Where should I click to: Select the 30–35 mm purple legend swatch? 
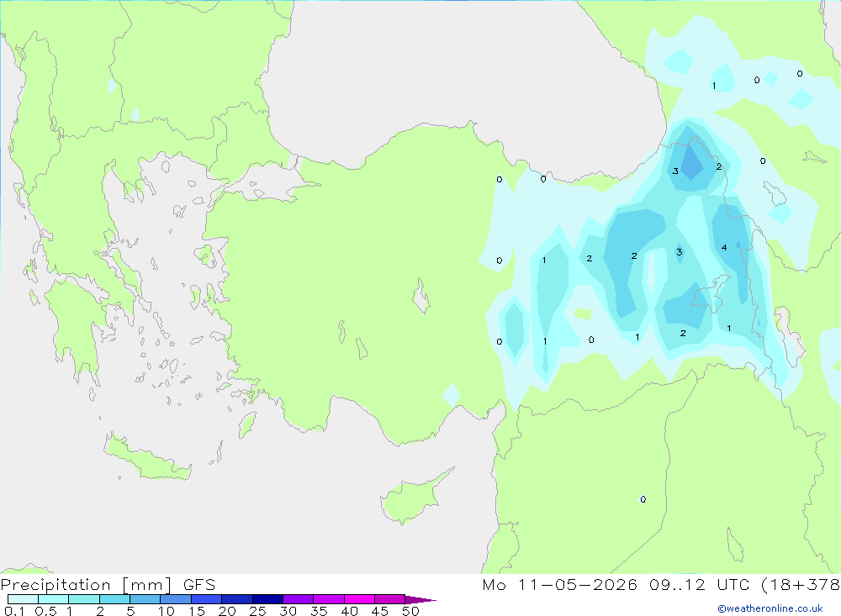(x=299, y=599)
